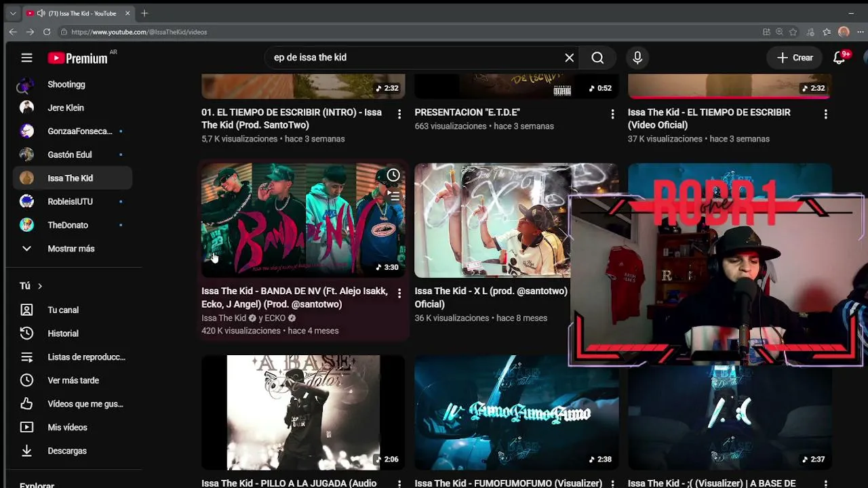Open the RobleisIUTU subscription channel
The width and height of the screenshot is (868, 488).
[x=73, y=201]
